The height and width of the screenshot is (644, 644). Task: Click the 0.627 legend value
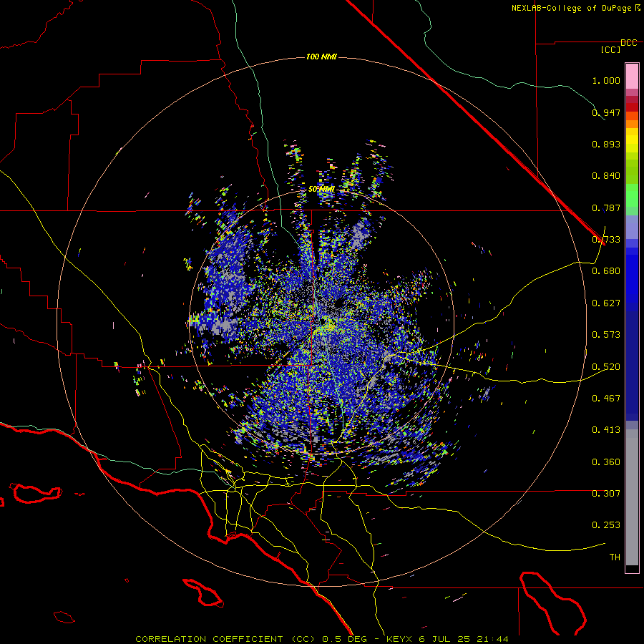coord(606,303)
